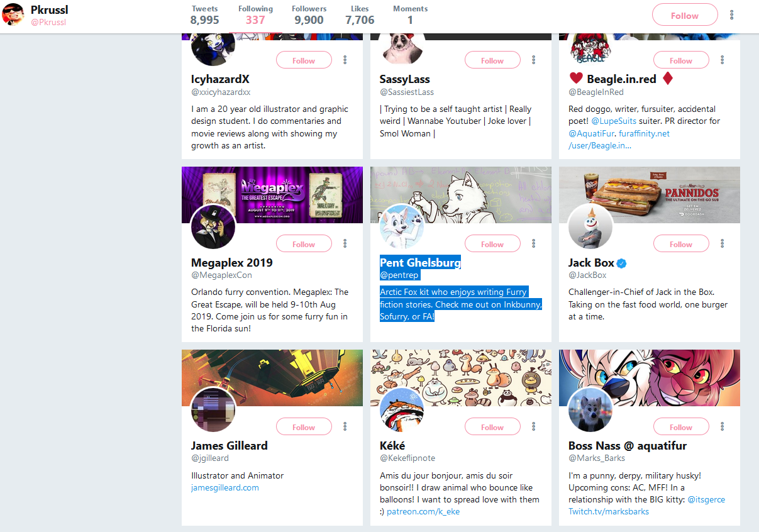Image resolution: width=759 pixels, height=532 pixels.
Task: Click James Gilleard's profile avatar
Action: pos(213,409)
